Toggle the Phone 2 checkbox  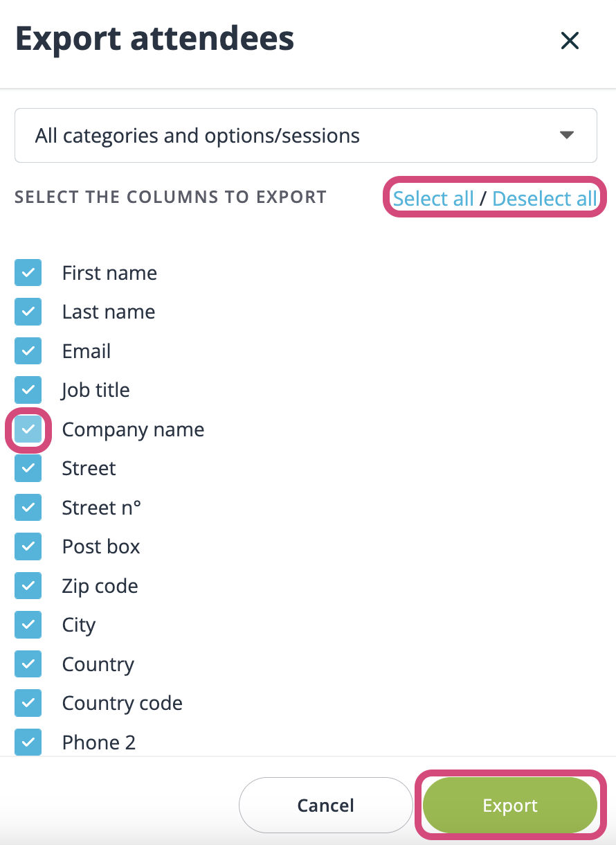(28, 742)
